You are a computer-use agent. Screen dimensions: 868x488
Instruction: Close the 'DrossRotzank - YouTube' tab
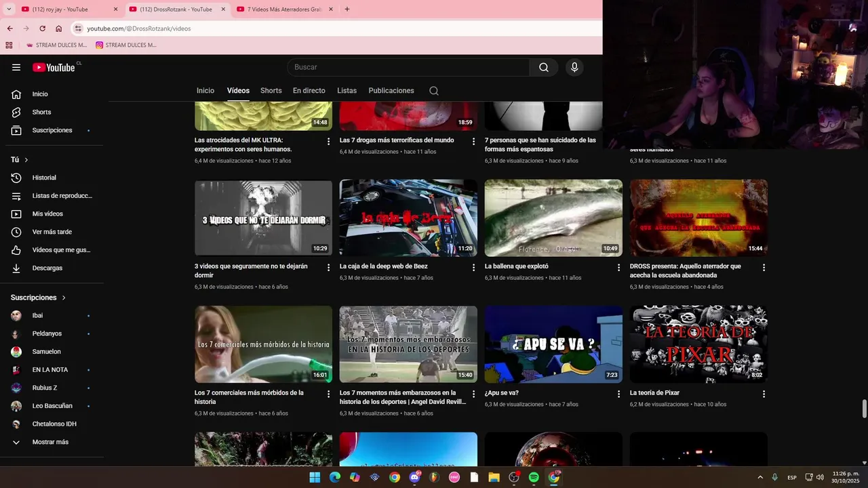pyautogui.click(x=223, y=9)
